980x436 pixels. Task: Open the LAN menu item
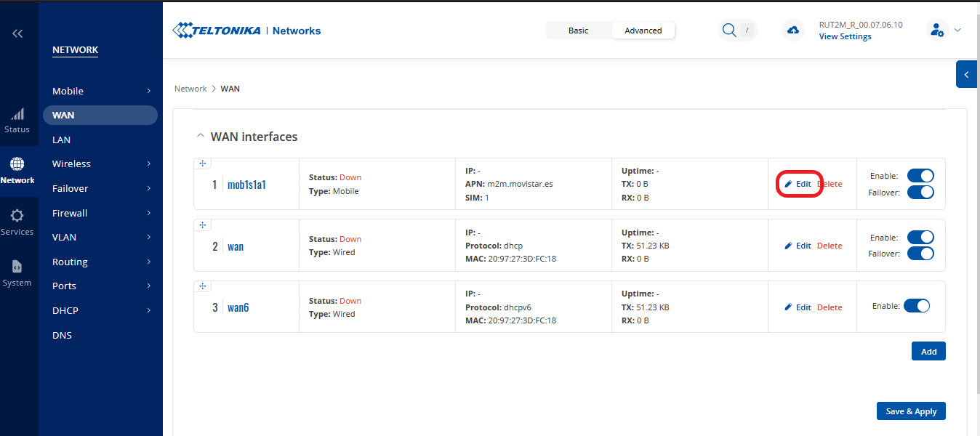click(x=62, y=140)
